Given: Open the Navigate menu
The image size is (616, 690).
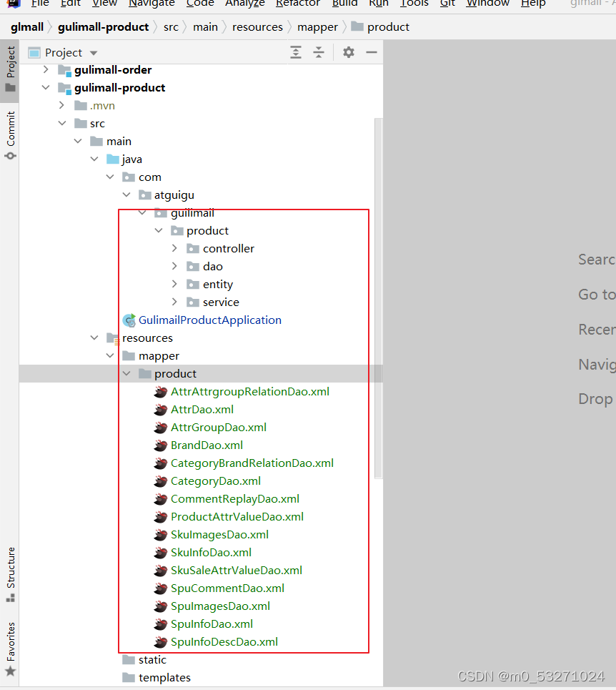Looking at the screenshot, I should (x=151, y=4).
